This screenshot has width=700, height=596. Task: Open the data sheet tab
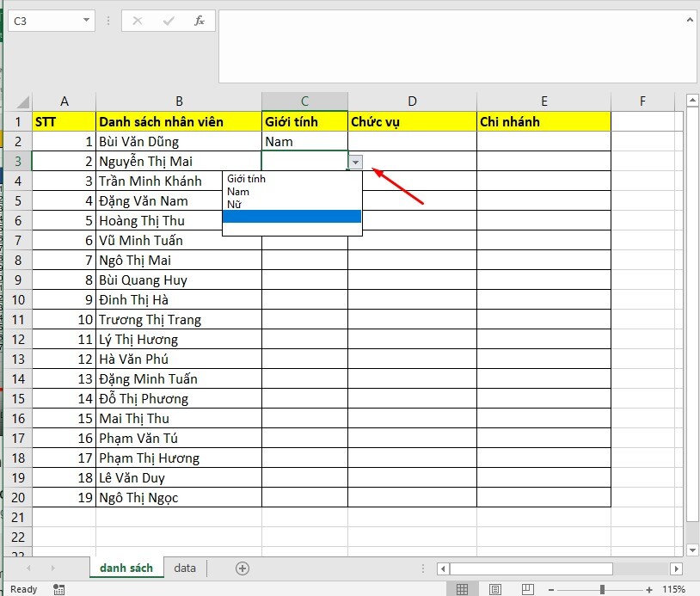tap(185, 568)
